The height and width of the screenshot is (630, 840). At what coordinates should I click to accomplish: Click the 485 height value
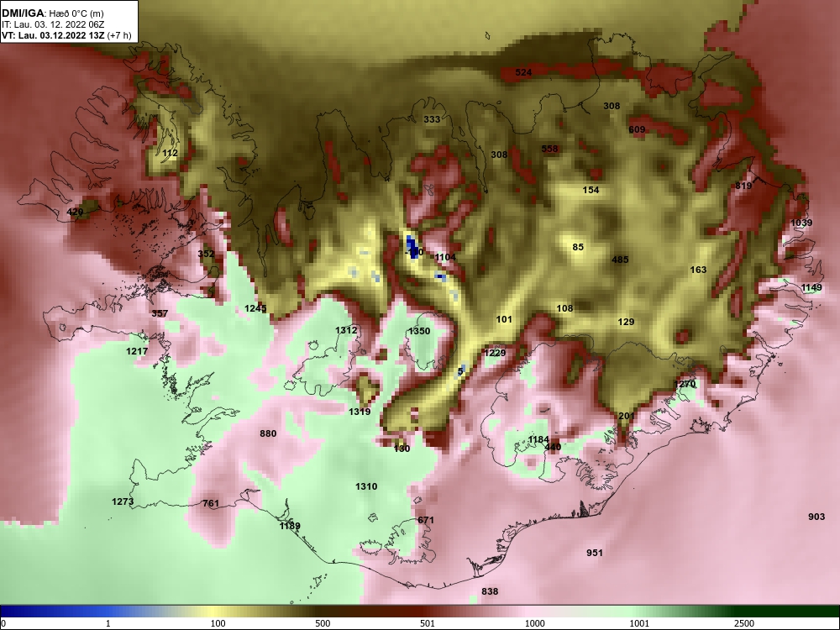[x=620, y=260]
